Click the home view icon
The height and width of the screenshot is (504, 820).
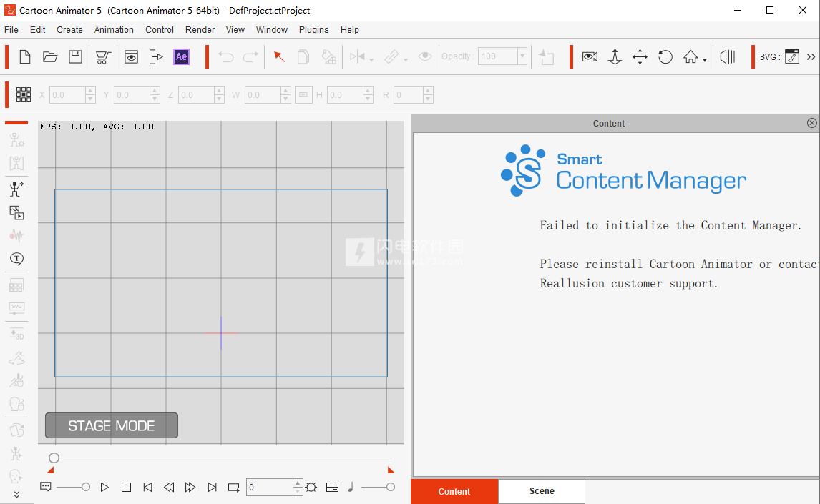point(690,56)
